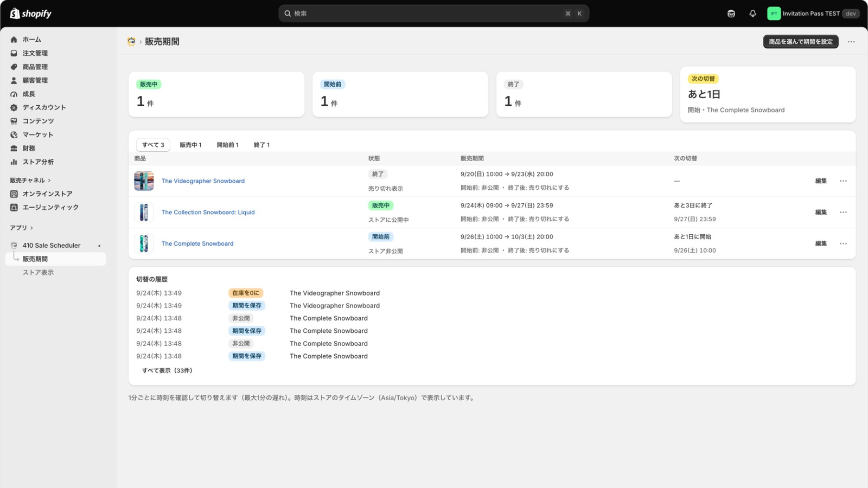Open 顧客管理 customers icon

[14, 80]
